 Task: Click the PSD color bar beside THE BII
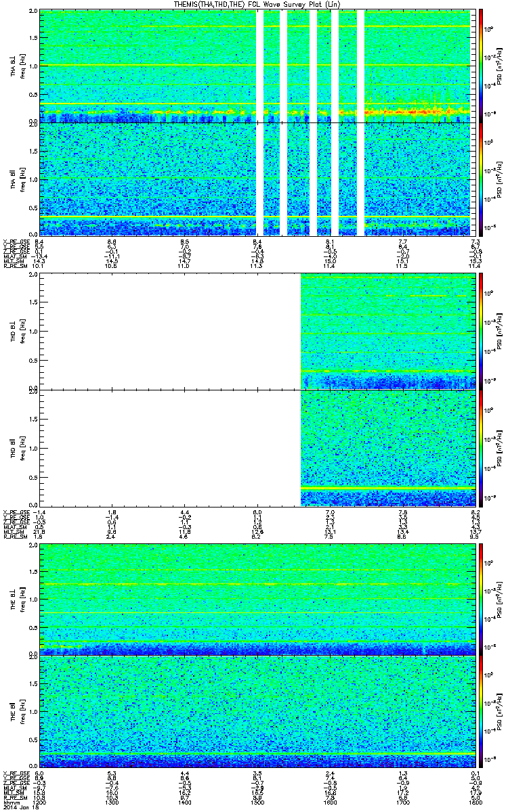point(482,711)
